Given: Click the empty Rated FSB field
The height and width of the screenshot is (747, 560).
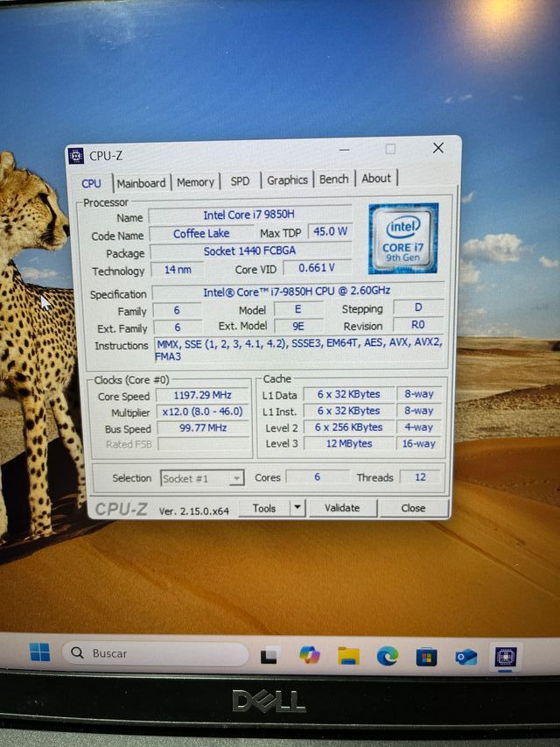Looking at the screenshot, I should coord(204,444).
